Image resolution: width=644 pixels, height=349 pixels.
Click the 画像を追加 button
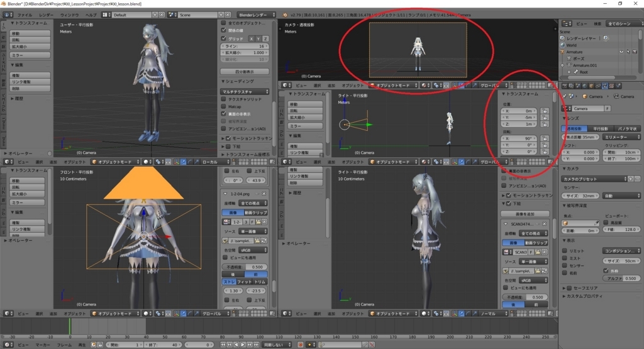(525, 214)
